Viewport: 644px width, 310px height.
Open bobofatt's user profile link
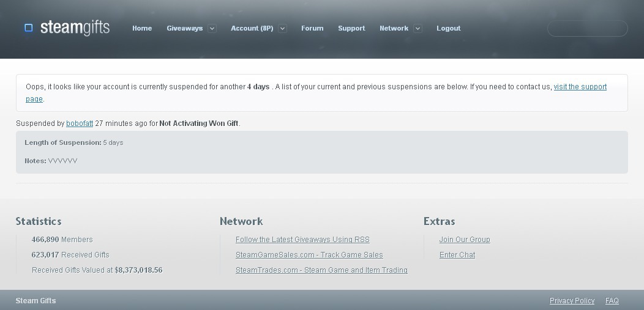(80, 124)
